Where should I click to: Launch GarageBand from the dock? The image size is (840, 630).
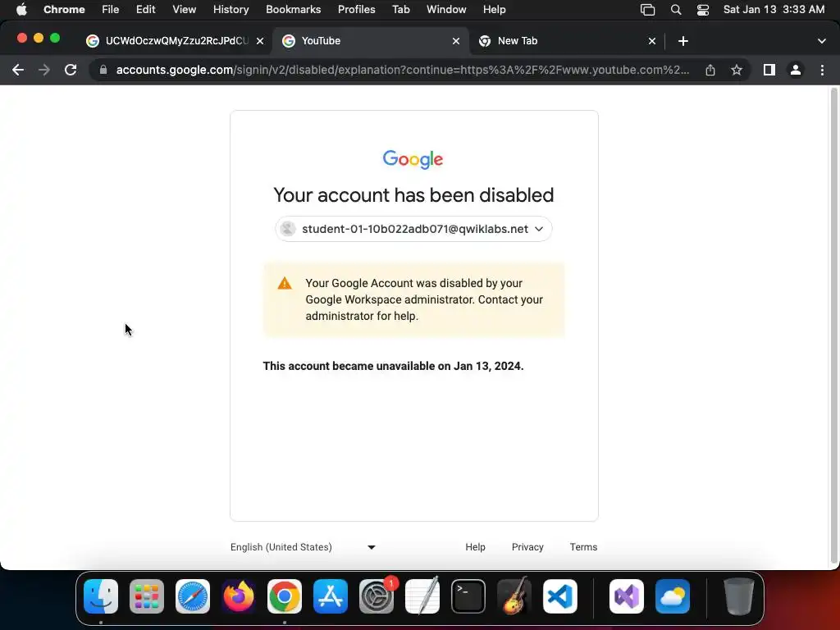[x=514, y=596]
